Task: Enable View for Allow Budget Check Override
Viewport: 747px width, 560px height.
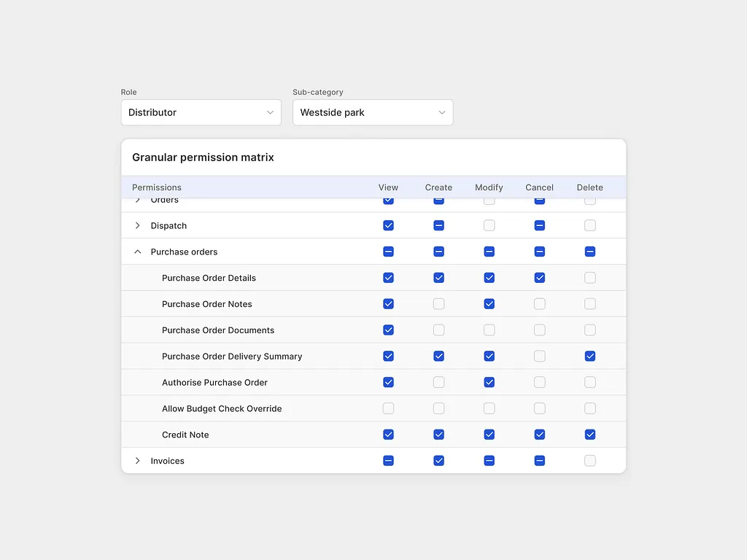Action: 388,408
